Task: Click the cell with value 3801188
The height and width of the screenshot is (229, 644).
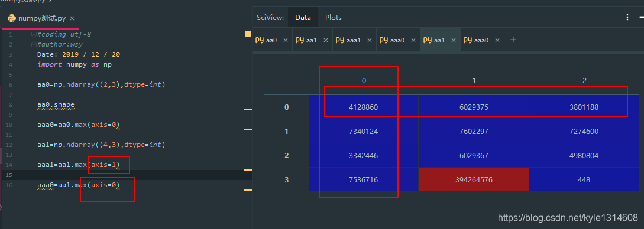Action: (584, 107)
